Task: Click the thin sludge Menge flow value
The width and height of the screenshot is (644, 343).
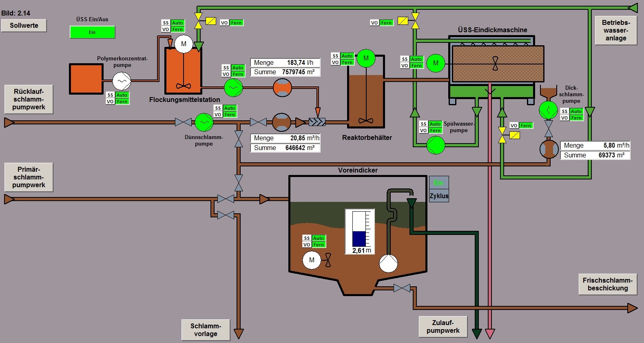Action: coord(304,138)
